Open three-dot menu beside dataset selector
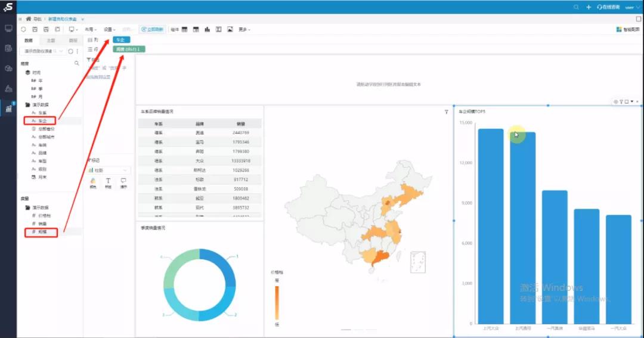This screenshot has width=644, height=338. (77, 51)
